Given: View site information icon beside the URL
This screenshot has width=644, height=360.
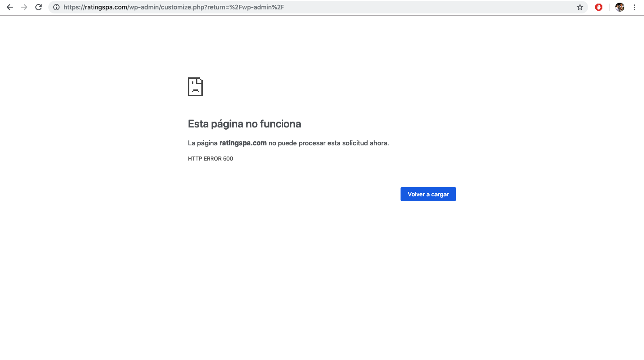Looking at the screenshot, I should [56, 7].
